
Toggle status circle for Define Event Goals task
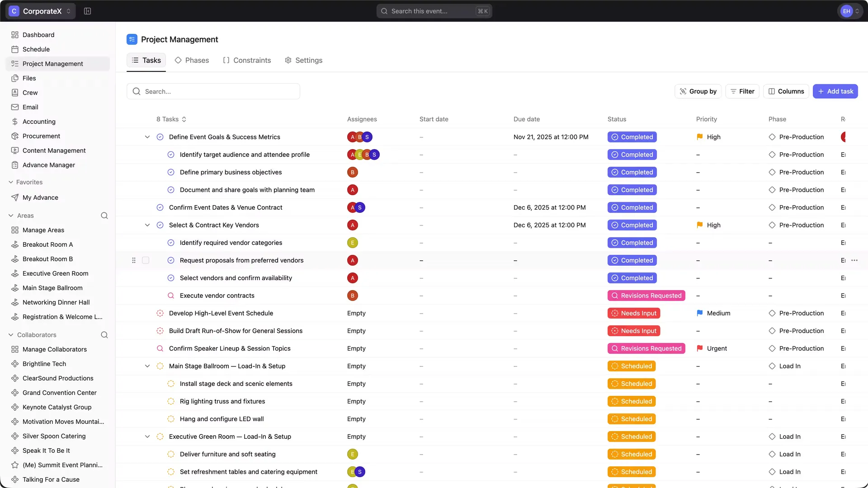160,137
